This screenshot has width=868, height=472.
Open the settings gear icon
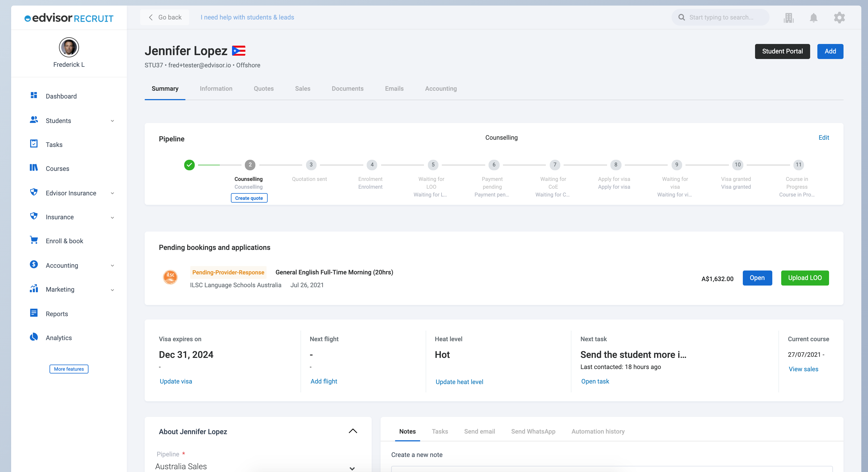coord(839,17)
